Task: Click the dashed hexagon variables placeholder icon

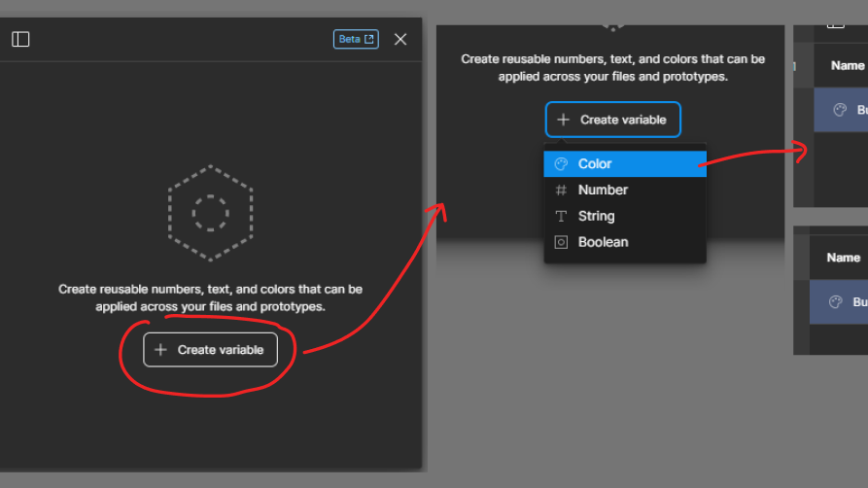Action: pyautogui.click(x=210, y=213)
